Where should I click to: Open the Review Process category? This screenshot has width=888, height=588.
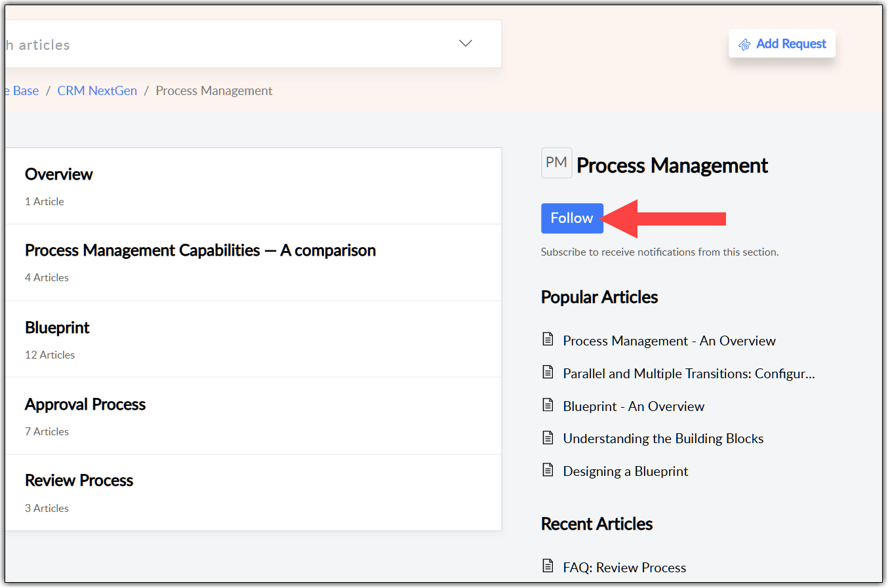(79, 480)
